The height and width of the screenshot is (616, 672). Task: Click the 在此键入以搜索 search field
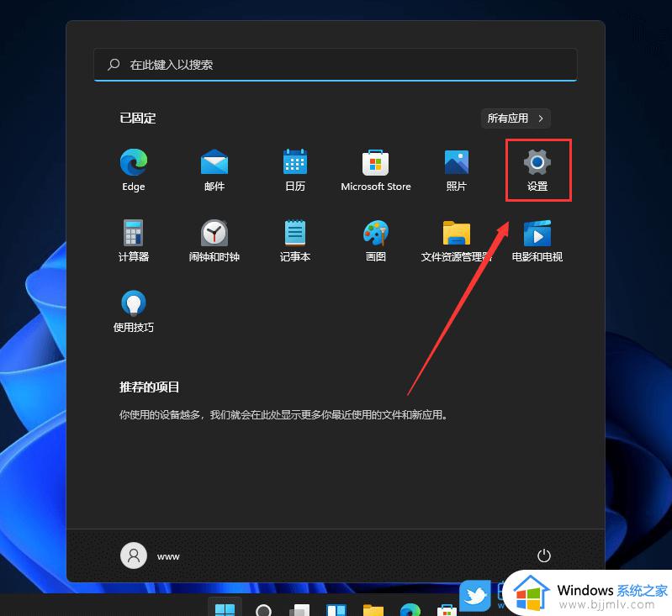point(335,65)
